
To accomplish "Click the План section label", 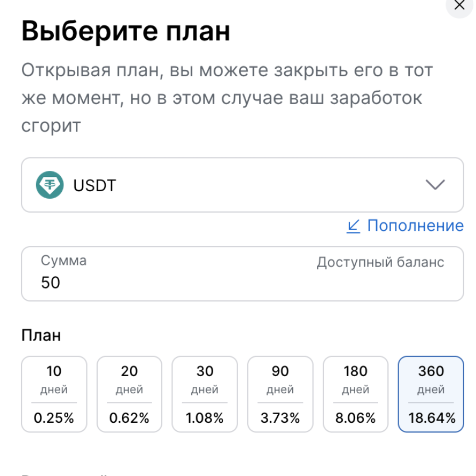I will click(41, 336).
